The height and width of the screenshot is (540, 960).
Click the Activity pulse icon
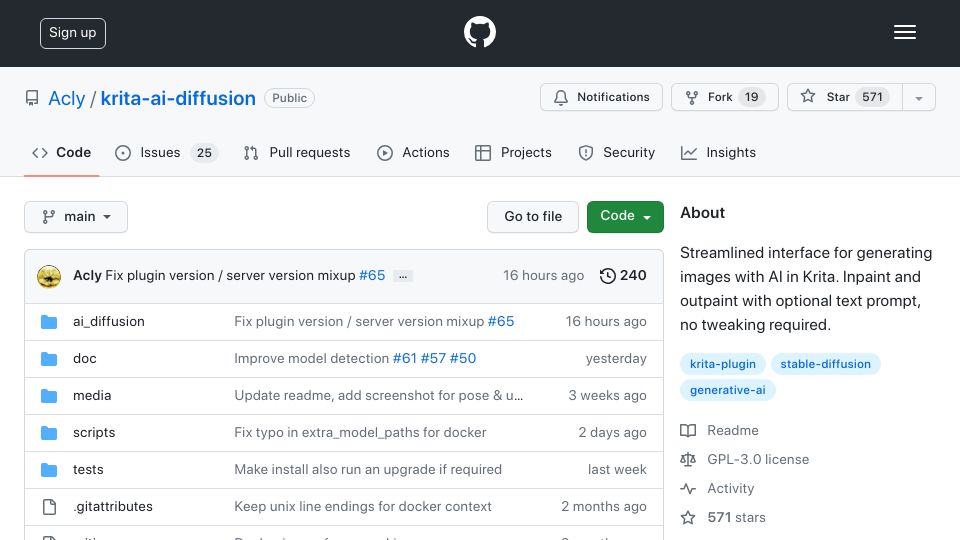pos(688,489)
